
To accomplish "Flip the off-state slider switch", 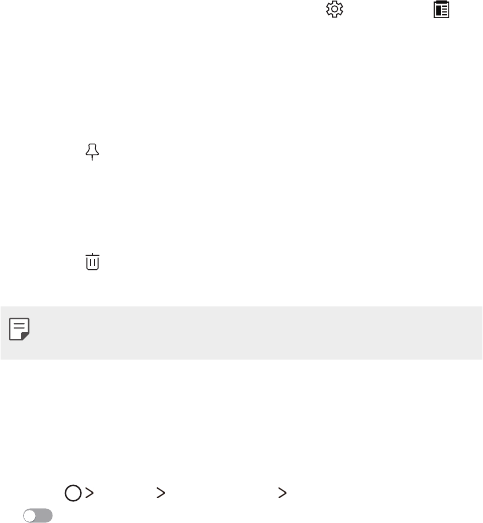I will (x=38, y=515).
